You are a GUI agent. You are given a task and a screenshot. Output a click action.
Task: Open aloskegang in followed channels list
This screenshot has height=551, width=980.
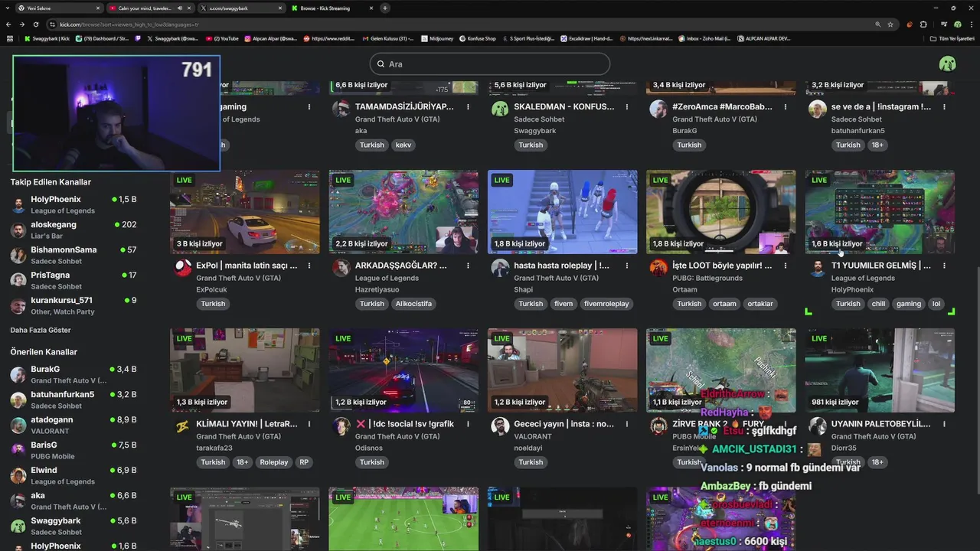pyautogui.click(x=73, y=230)
